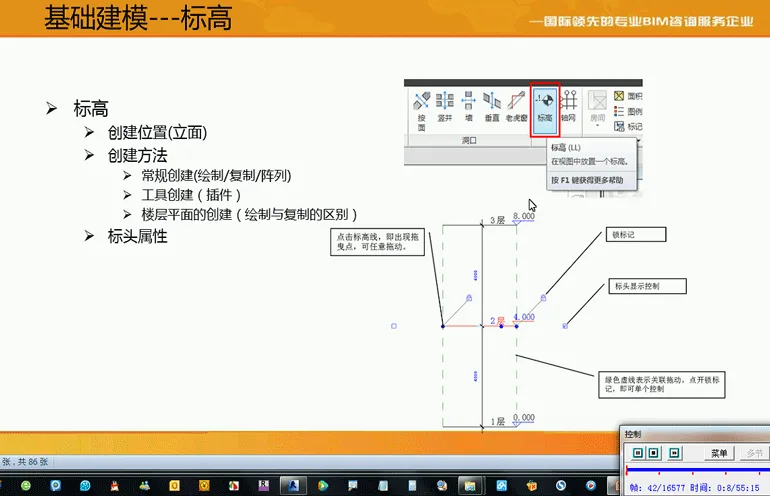Image resolution: width=770 pixels, height=496 pixels.
Task: Open the Revit R icon in the taskbar
Action: (264, 485)
